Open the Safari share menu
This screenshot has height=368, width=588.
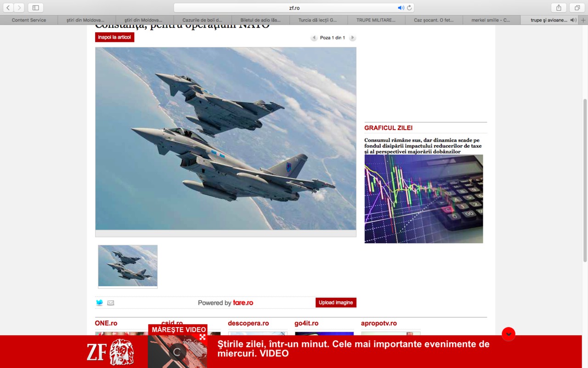[x=559, y=7]
